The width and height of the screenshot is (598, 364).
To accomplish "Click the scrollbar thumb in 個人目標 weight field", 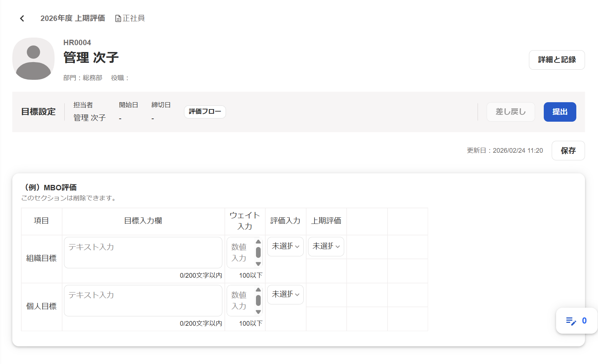I will [x=258, y=300].
